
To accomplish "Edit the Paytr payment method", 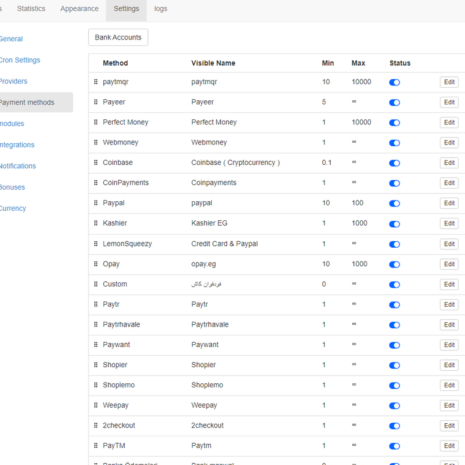I will 449,304.
